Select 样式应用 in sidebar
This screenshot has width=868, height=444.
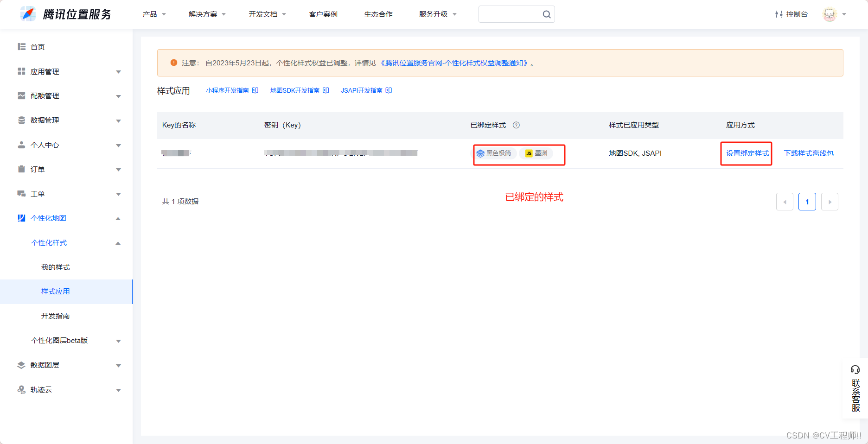tap(66, 292)
